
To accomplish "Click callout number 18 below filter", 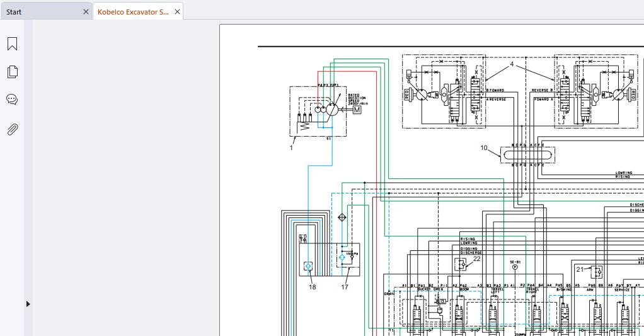I will pos(312,287).
